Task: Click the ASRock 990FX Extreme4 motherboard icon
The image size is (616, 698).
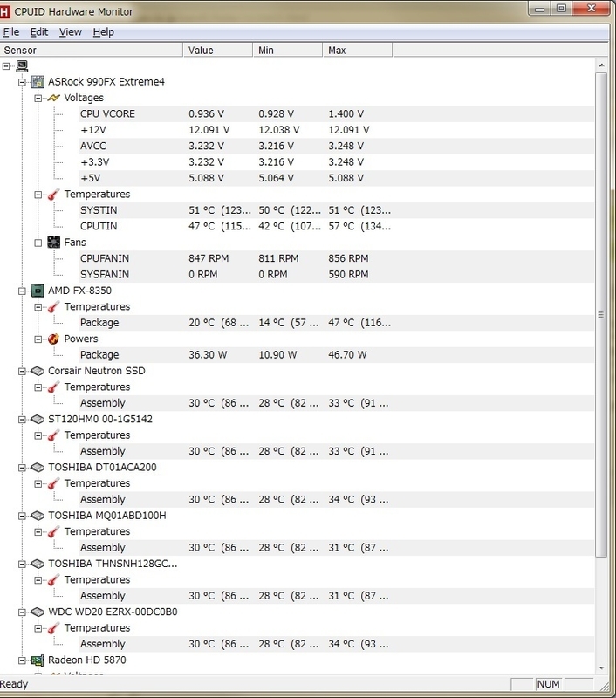Action: click(x=38, y=82)
